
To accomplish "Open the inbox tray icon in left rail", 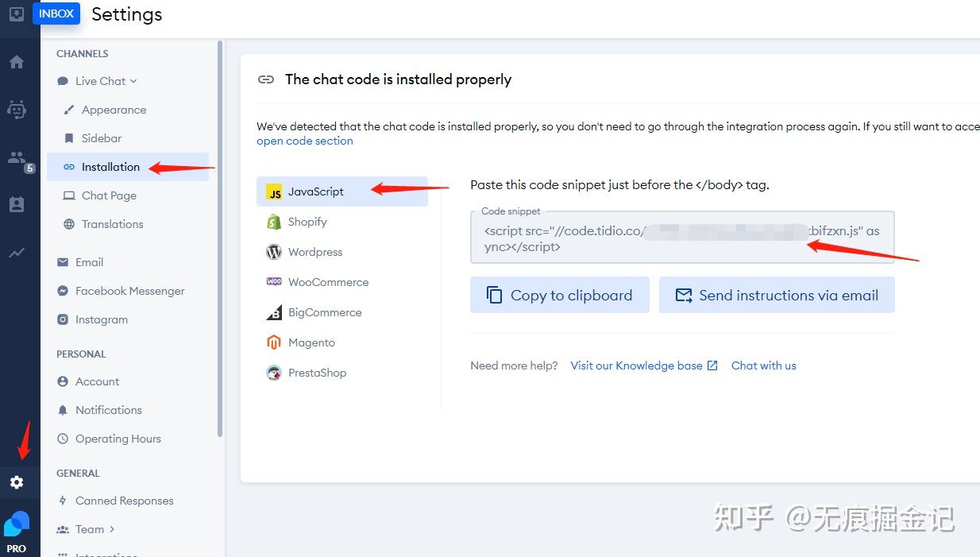I will pos(16,14).
